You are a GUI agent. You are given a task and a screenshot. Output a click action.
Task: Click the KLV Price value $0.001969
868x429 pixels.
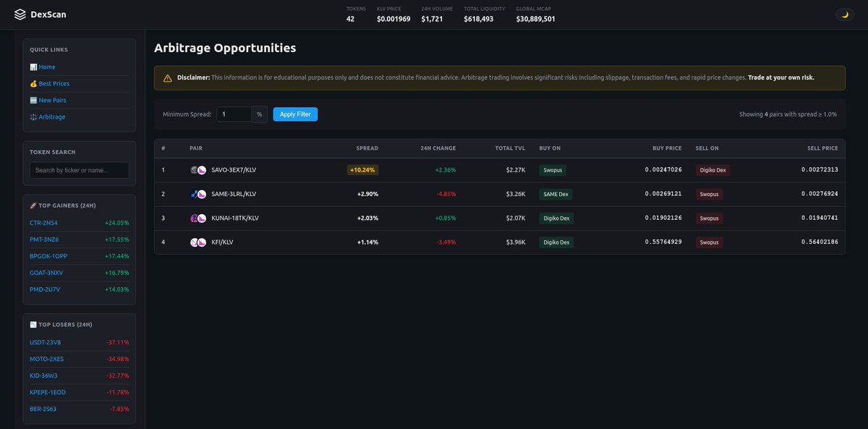pyautogui.click(x=393, y=19)
